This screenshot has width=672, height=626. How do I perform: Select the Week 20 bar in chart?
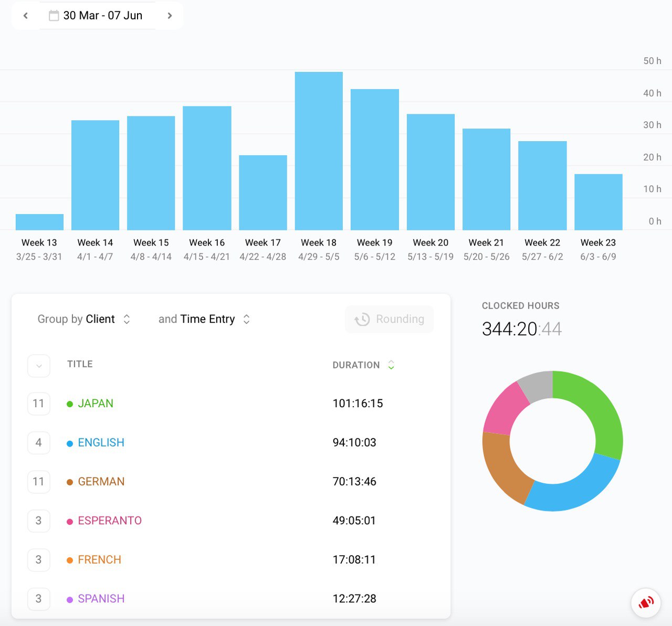click(430, 172)
